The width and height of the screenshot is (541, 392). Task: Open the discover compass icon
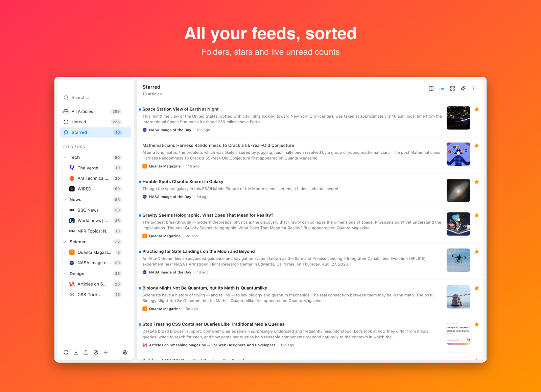pos(96,352)
